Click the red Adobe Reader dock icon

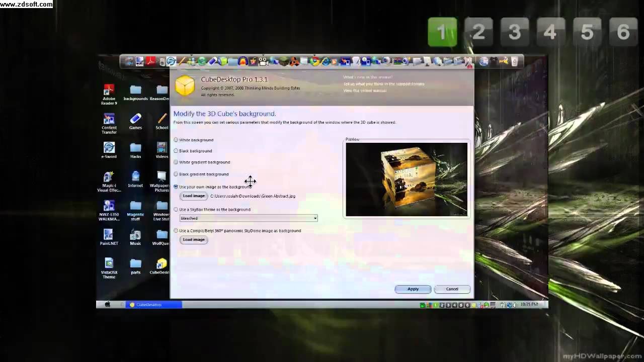150,61
